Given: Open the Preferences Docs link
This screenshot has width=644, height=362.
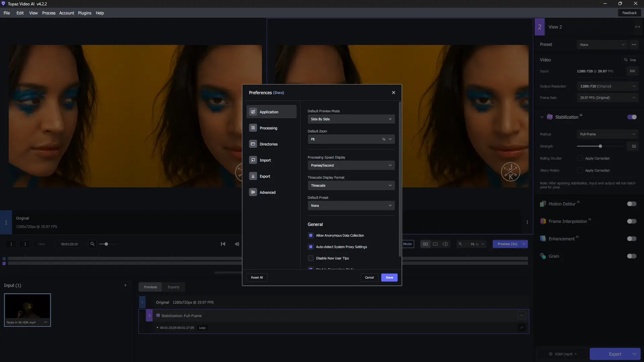Looking at the screenshot, I should [x=279, y=93].
